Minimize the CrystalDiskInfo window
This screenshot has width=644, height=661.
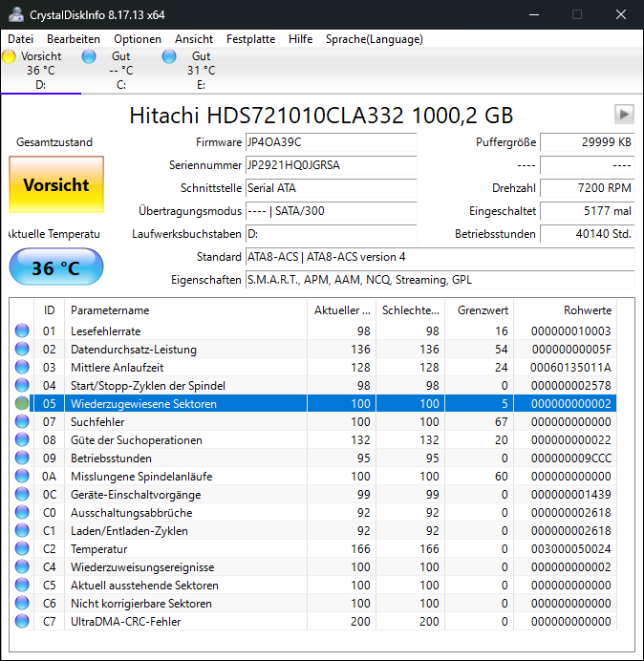(534, 14)
